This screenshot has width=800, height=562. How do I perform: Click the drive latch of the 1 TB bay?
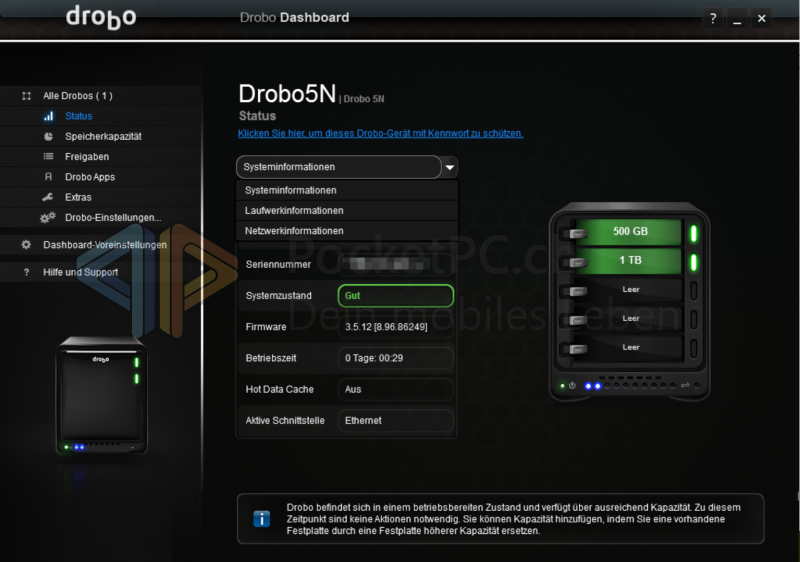pos(576,263)
